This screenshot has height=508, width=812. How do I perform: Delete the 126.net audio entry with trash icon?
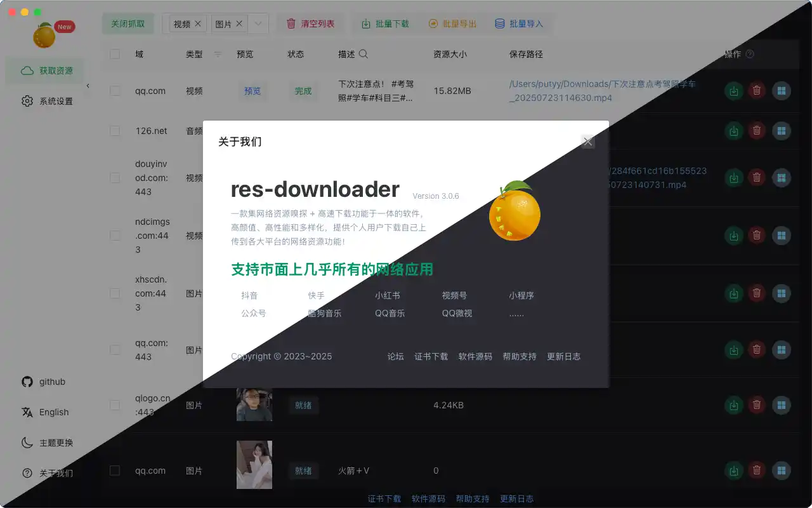tap(757, 130)
